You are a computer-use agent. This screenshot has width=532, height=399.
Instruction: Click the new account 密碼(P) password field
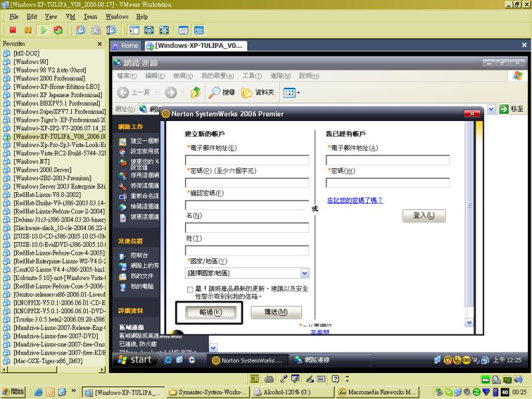click(247, 182)
